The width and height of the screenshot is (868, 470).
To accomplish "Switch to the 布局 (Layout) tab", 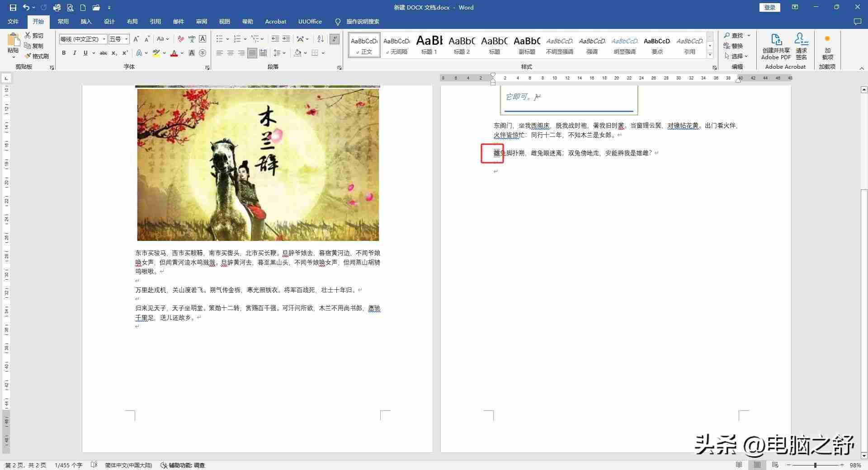I will [x=132, y=22].
